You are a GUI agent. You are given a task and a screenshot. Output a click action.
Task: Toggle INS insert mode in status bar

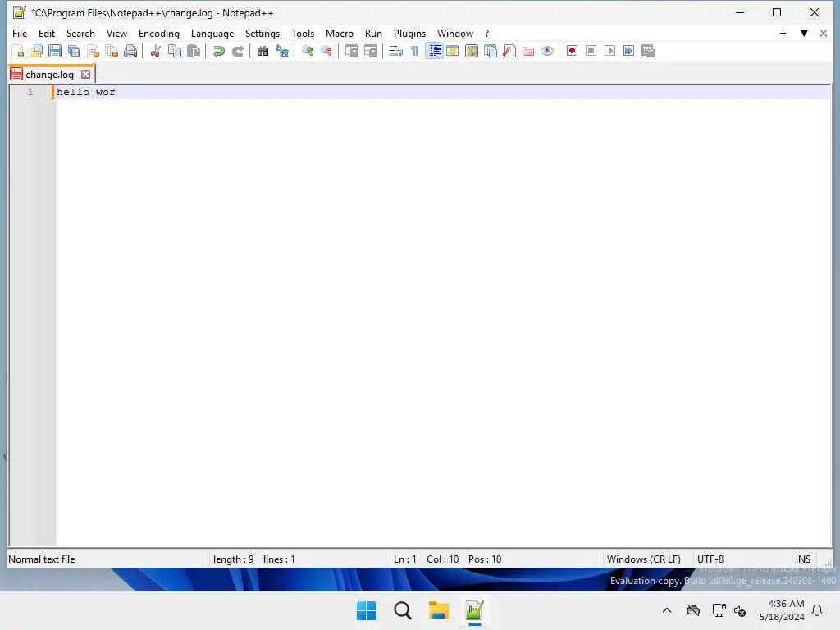(x=802, y=559)
